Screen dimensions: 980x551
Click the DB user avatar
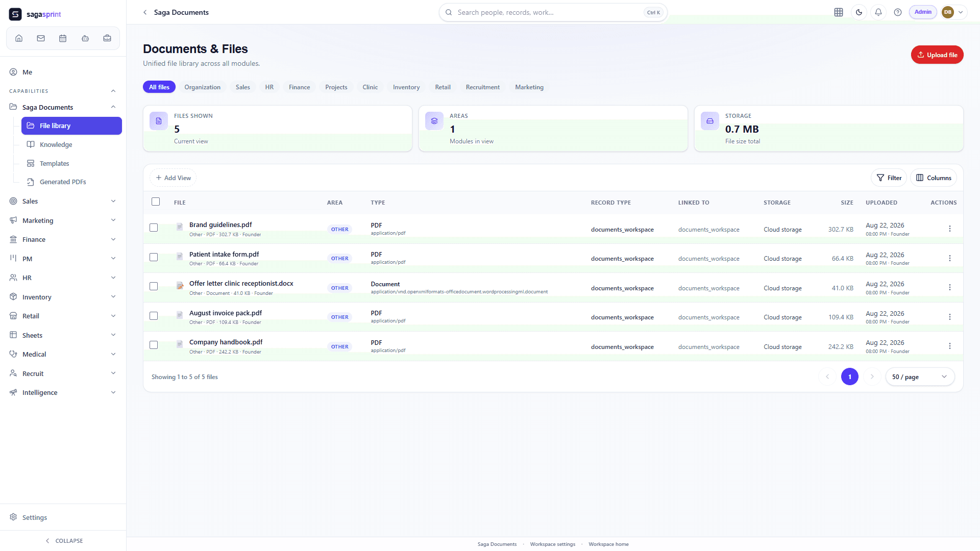[948, 12]
